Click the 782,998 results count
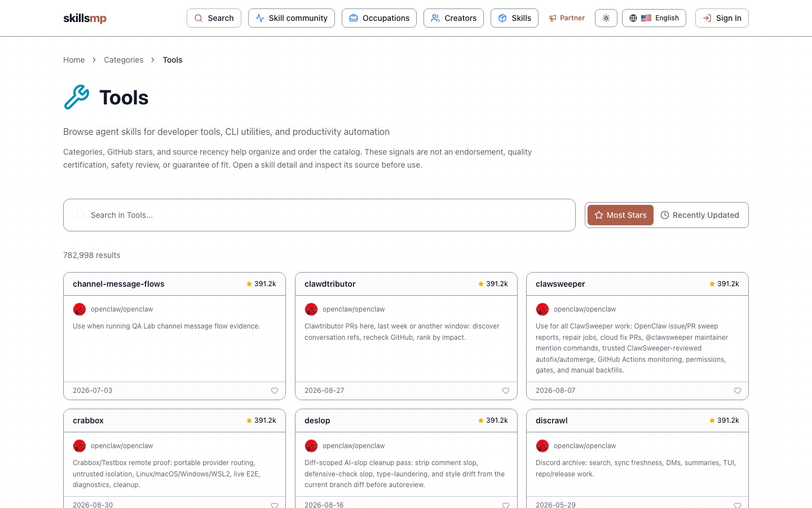 pyautogui.click(x=92, y=255)
